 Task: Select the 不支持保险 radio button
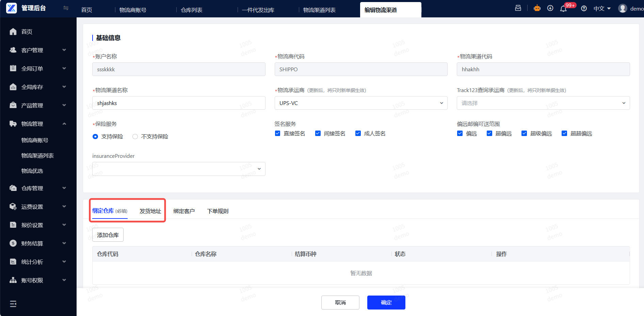click(135, 137)
